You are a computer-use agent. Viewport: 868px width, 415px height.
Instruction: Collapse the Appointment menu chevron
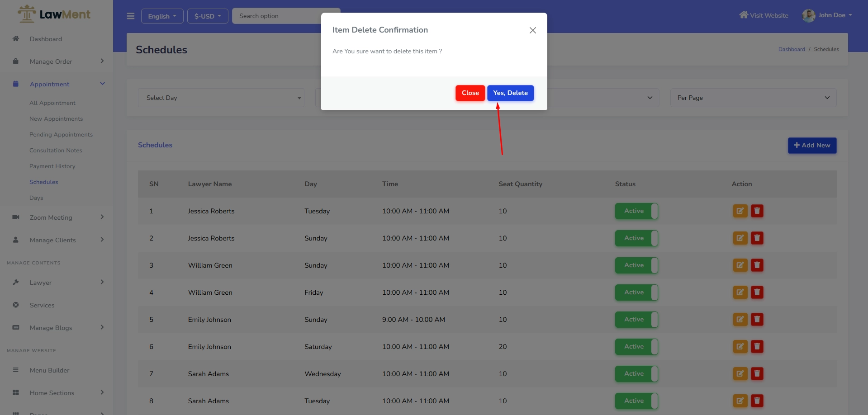pyautogui.click(x=102, y=84)
